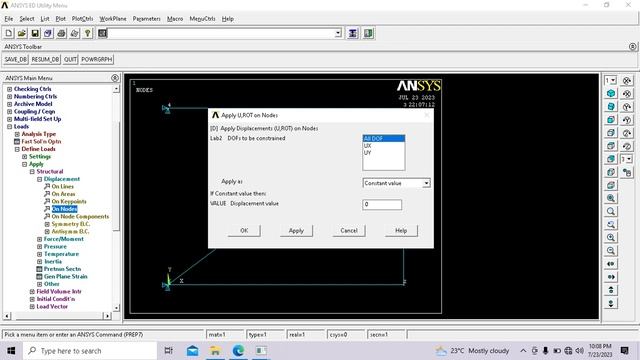Image resolution: width=640 pixels, height=360 pixels.
Task: Click the Pan Model Left arrow icon
Action: 611,264
